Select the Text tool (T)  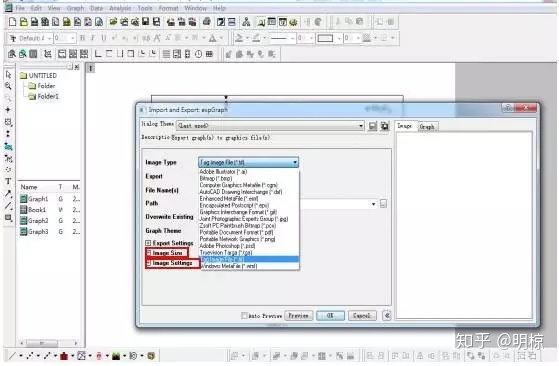(8, 181)
